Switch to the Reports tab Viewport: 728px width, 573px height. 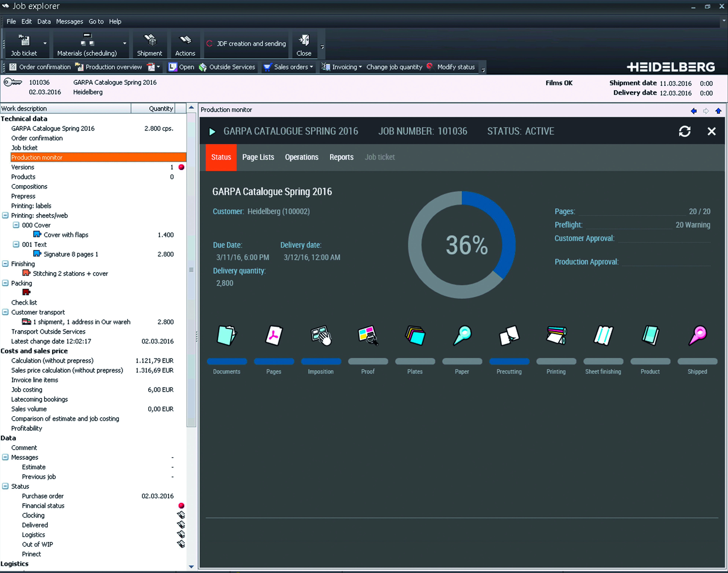pyautogui.click(x=341, y=157)
